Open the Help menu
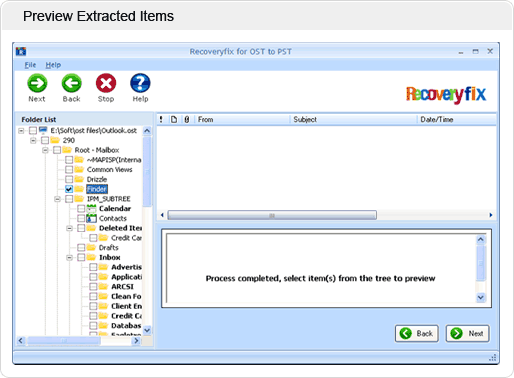This screenshot has width=514, height=378. [53, 65]
